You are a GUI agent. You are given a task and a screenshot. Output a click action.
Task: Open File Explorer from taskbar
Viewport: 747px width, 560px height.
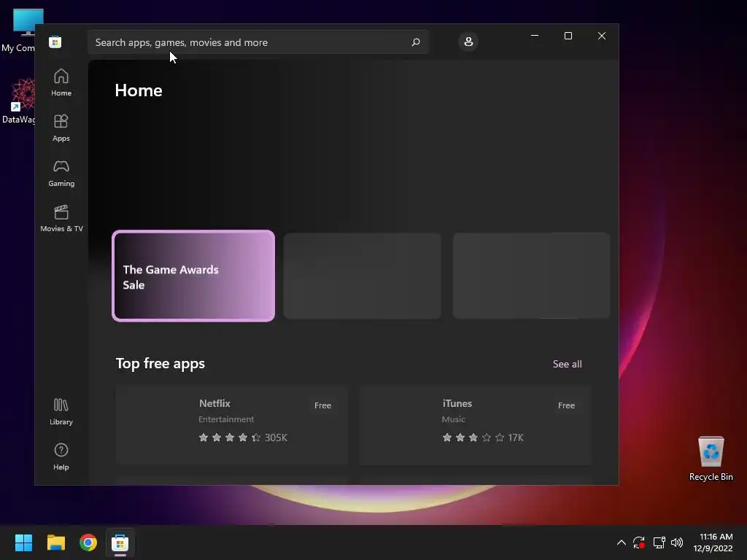pos(56,542)
